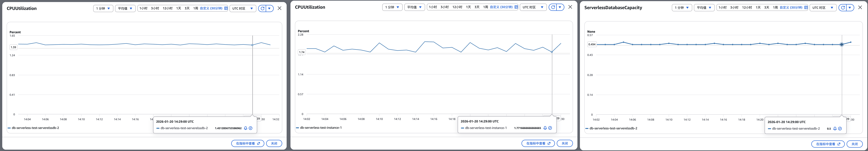Image resolution: width=868 pixels, height=151 pixels.
Task: Click the bell alarm icon in the ServerlessDatabaseCapacity tooltip
Action: pos(835,128)
